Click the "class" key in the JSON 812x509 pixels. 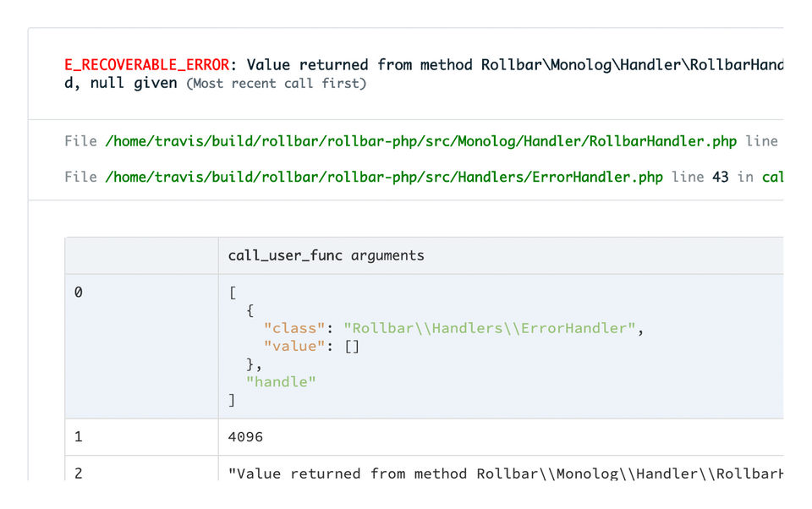[x=294, y=328]
